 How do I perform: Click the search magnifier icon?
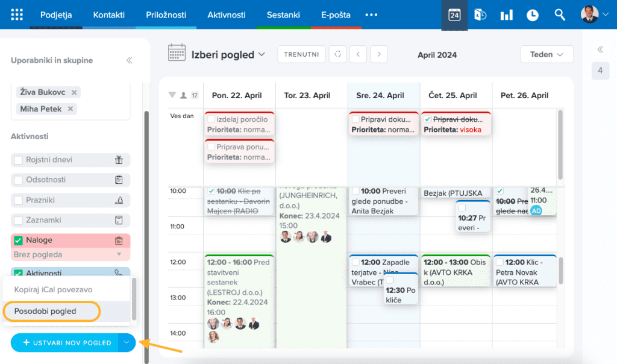pos(560,15)
